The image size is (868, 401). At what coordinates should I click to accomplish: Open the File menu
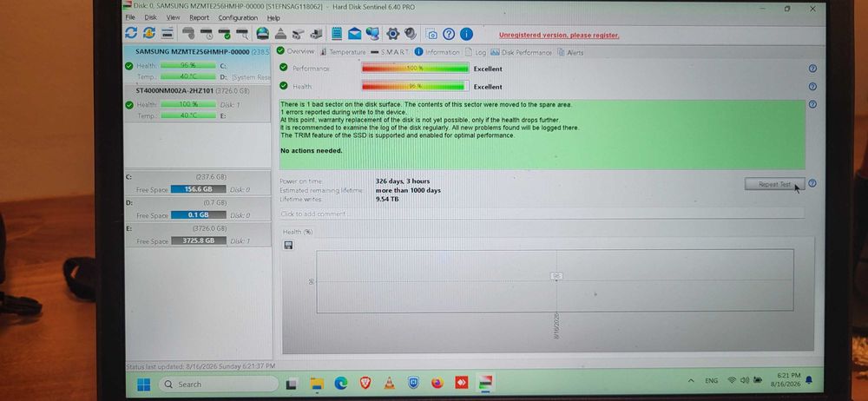(130, 17)
